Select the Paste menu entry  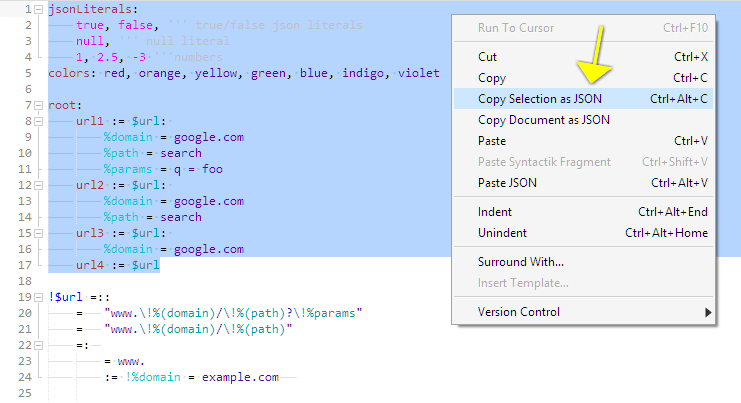pyautogui.click(x=491, y=141)
